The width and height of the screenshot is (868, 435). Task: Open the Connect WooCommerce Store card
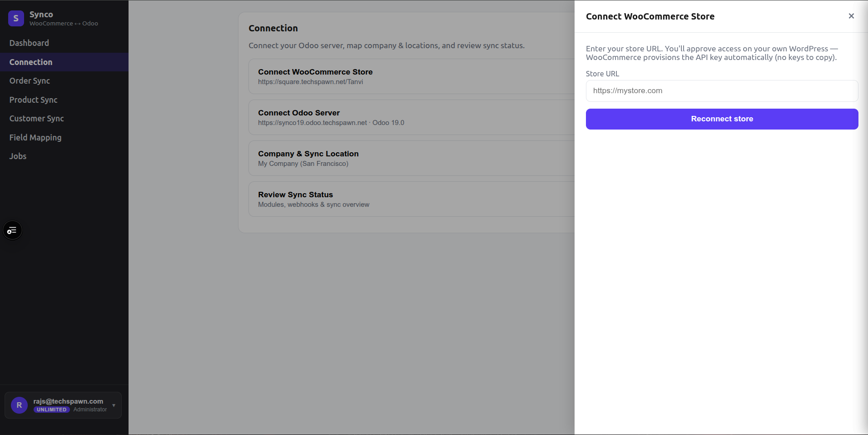click(x=412, y=76)
